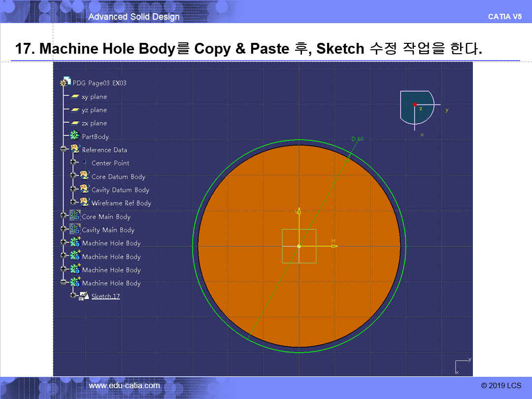Open the underlined Sketch.17 label
Image resolution: width=532 pixels, height=399 pixels.
click(105, 297)
